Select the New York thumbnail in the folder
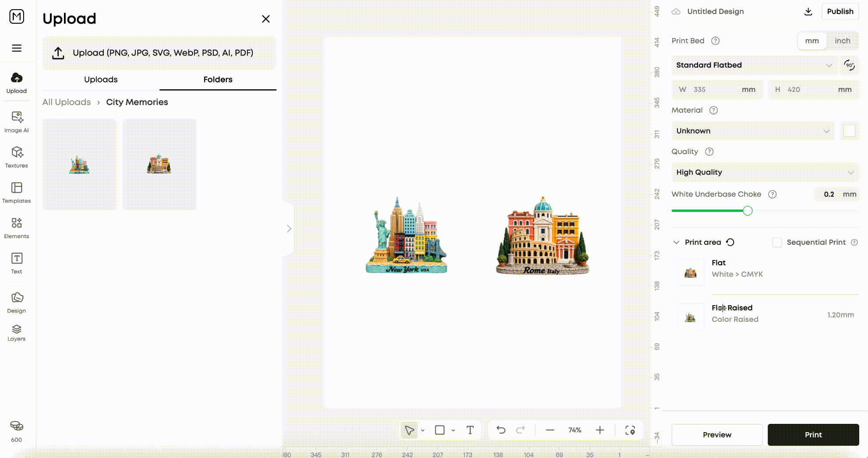Screen dimensions: 868x458 [80, 164]
